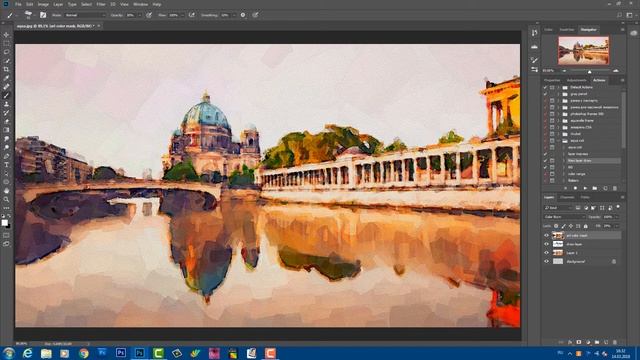Image resolution: width=640 pixels, height=360 pixels.
Task: Open the Smoothing value dropdown
Action: point(233,15)
